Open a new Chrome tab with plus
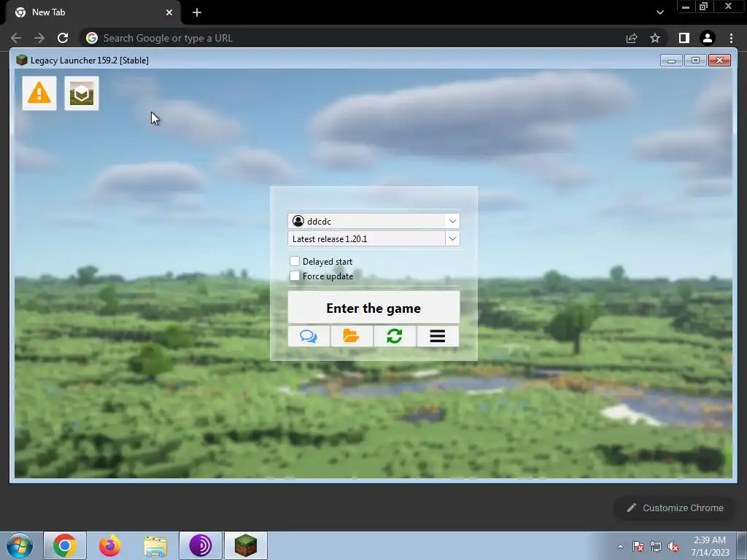This screenshot has width=747, height=560. pyautogui.click(x=197, y=12)
